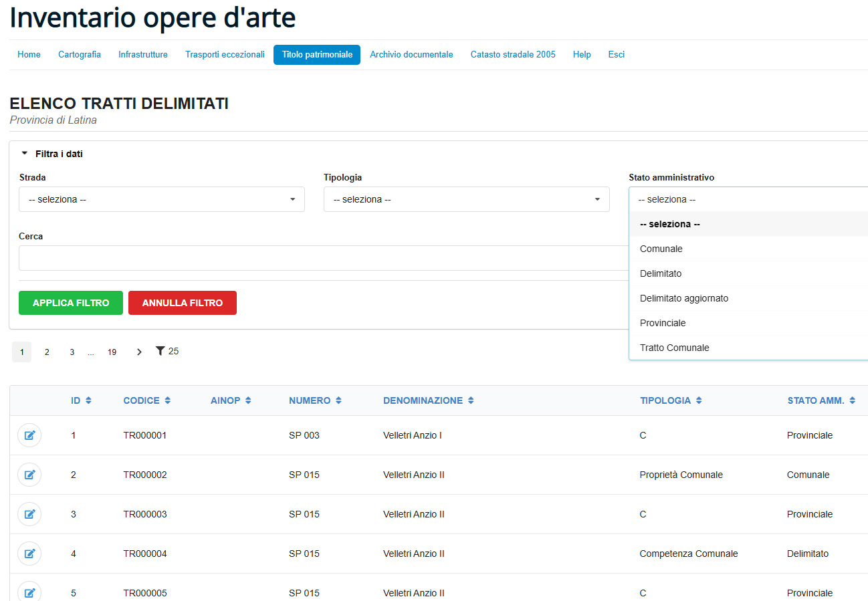This screenshot has height=601, width=868.
Task: Select Delimitato aggiornato option
Action: point(683,298)
